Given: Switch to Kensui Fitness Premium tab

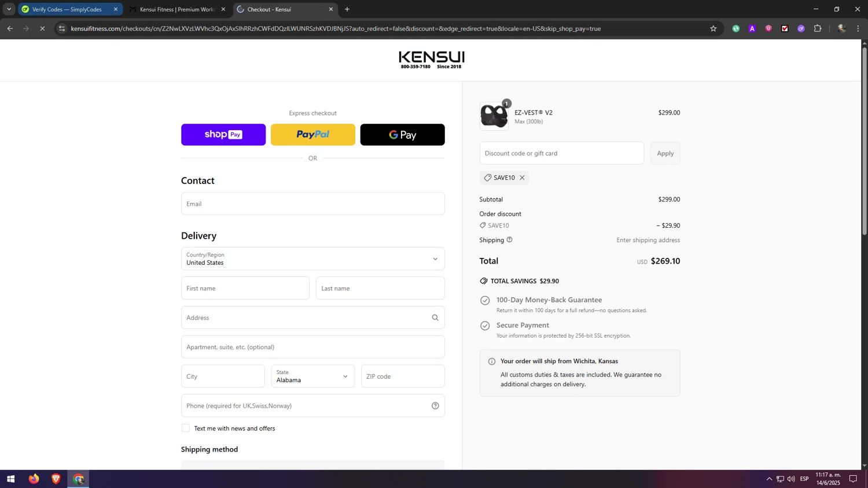Looking at the screenshot, I should pyautogui.click(x=177, y=9).
